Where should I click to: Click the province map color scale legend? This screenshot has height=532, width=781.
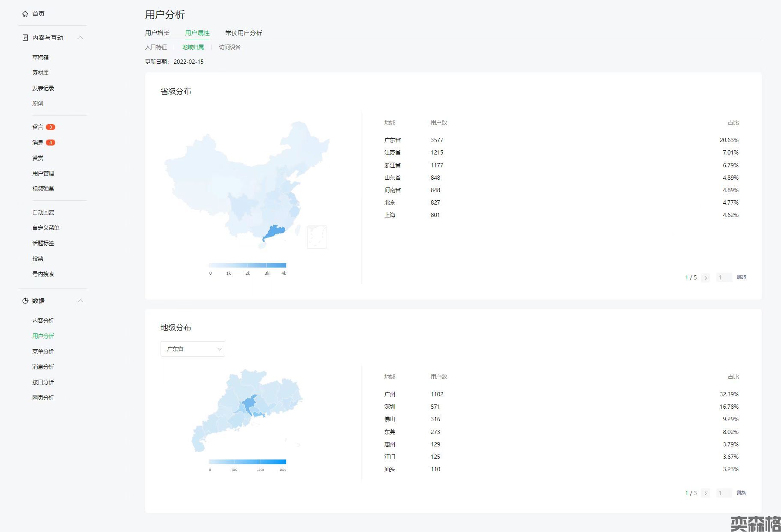pyautogui.click(x=247, y=265)
